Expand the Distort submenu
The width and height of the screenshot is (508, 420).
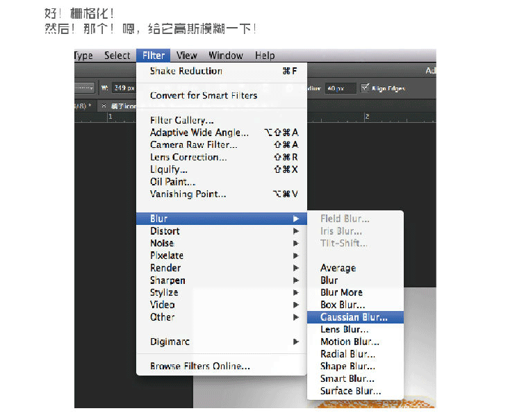coord(222,231)
